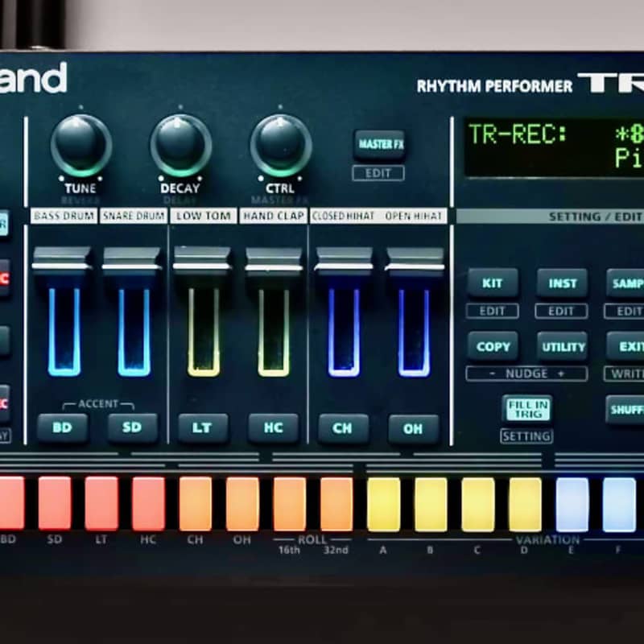This screenshot has height=644, width=644.
Task: Click the EXIT button
Action: pyautogui.click(x=625, y=346)
